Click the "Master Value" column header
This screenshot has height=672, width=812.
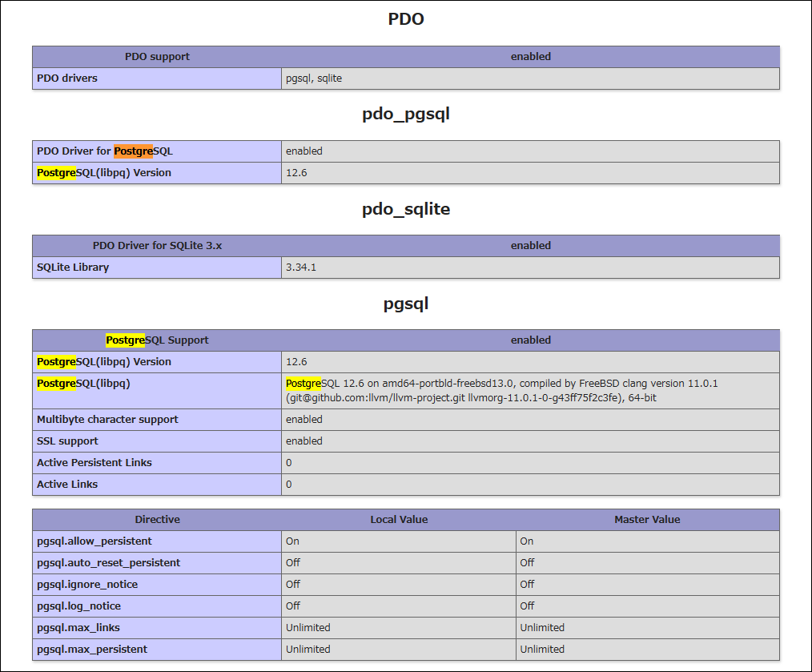coord(647,520)
